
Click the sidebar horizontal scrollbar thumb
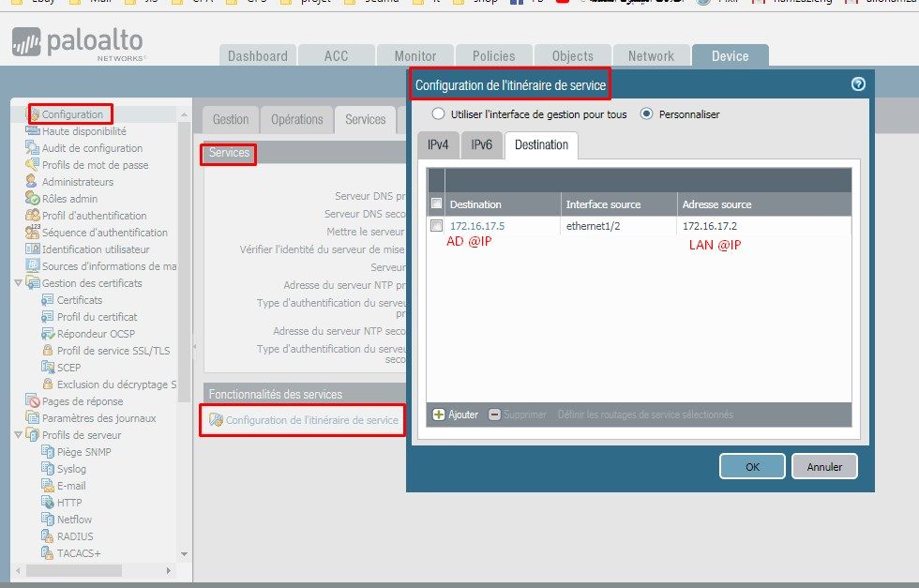point(74,570)
